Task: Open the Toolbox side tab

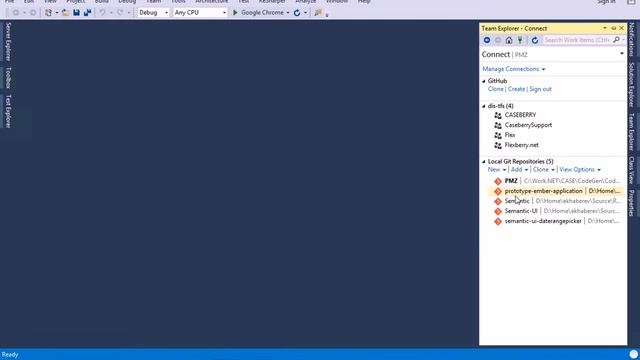Action: coord(8,78)
